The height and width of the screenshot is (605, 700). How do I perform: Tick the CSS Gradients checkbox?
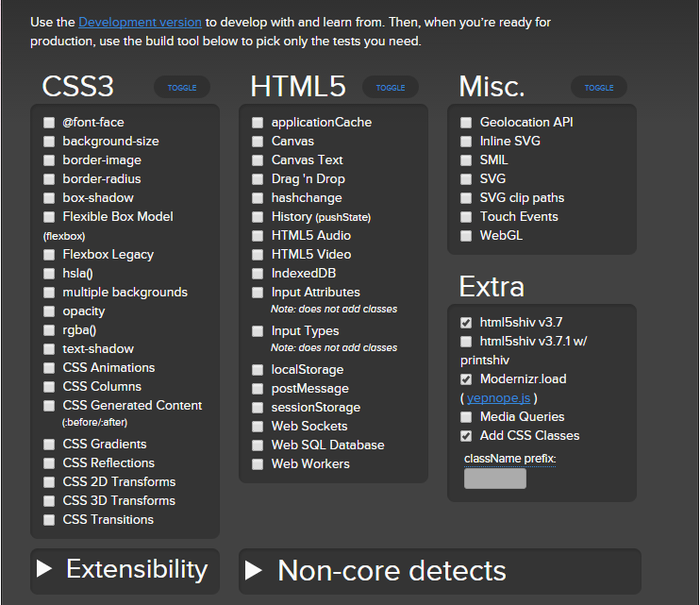coord(49,445)
